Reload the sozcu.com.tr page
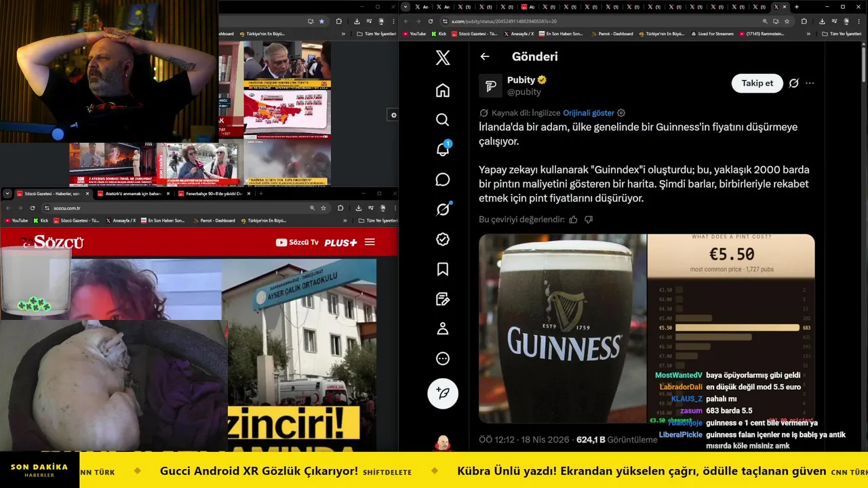The height and width of the screenshot is (488, 868). pyautogui.click(x=32, y=208)
